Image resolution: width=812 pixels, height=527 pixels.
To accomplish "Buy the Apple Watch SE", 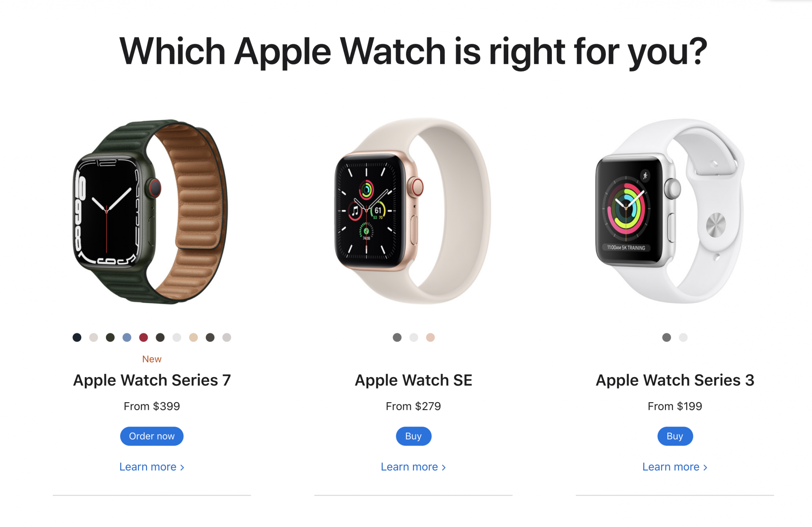I will click(413, 436).
